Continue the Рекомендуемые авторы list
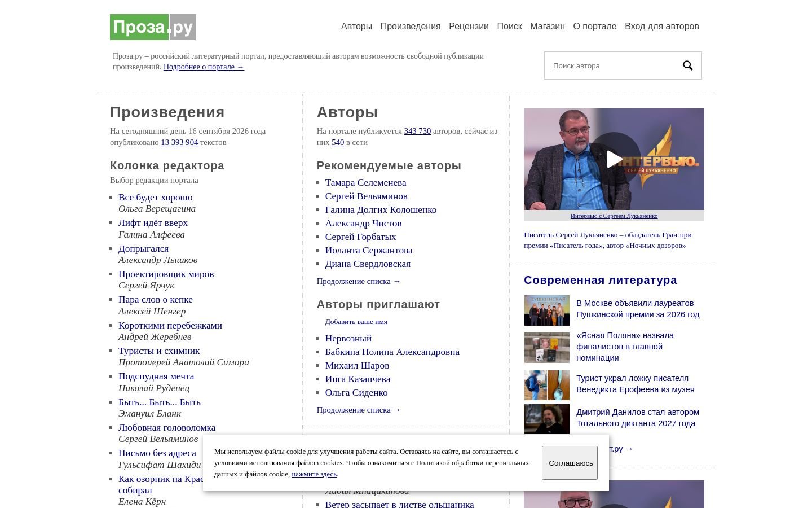 point(359,281)
